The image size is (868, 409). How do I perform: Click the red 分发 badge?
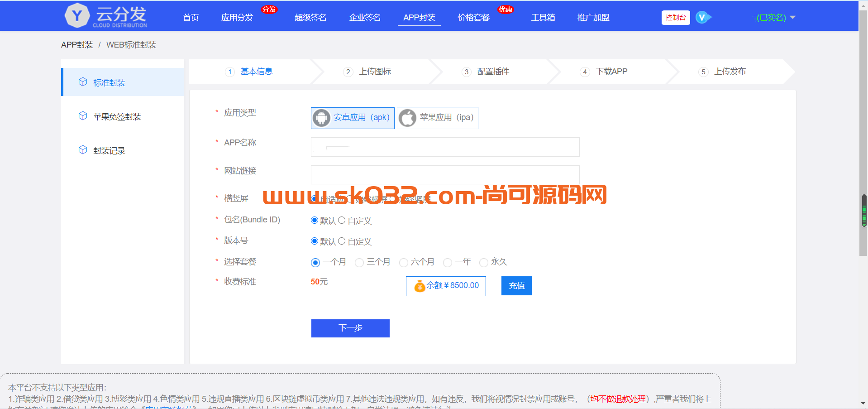(x=269, y=9)
